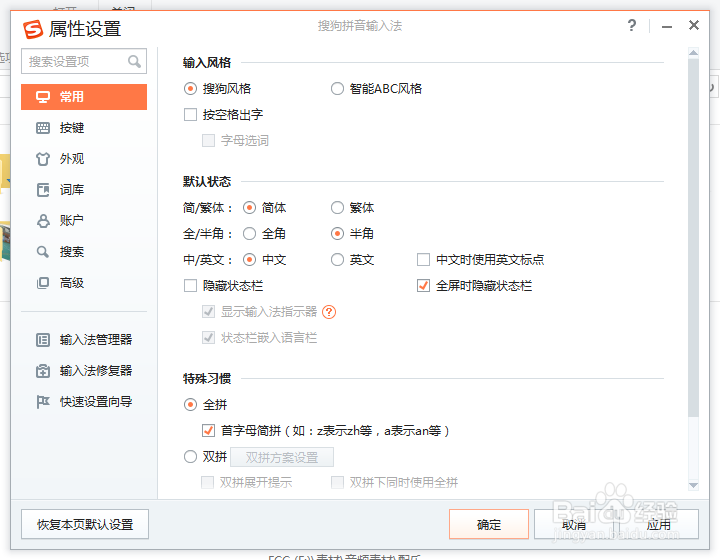Viewport: 720px width, 560px height.
Task: Uncheck 全屏时隐藏状态栏
Action: click(423, 286)
